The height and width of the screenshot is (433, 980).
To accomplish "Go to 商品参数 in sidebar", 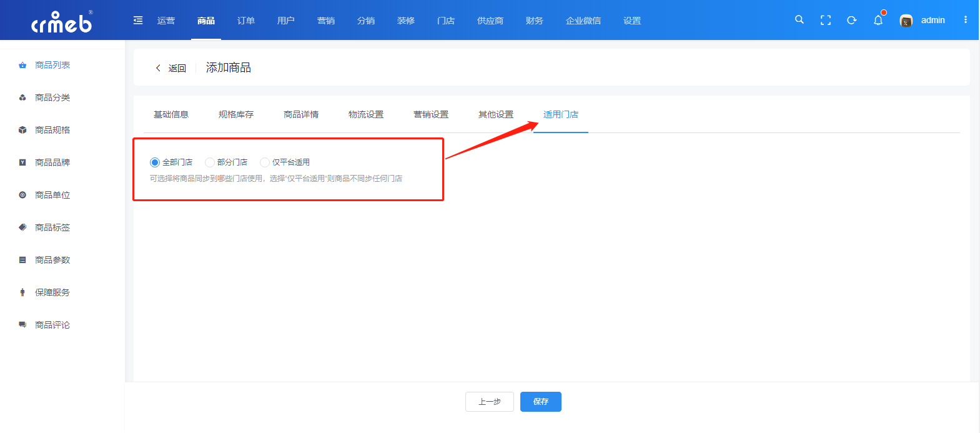I will pos(52,260).
